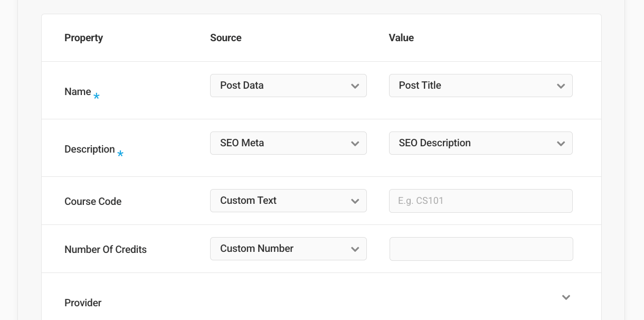644x320 pixels.
Task: Click the Property column header
Action: pyautogui.click(x=83, y=37)
